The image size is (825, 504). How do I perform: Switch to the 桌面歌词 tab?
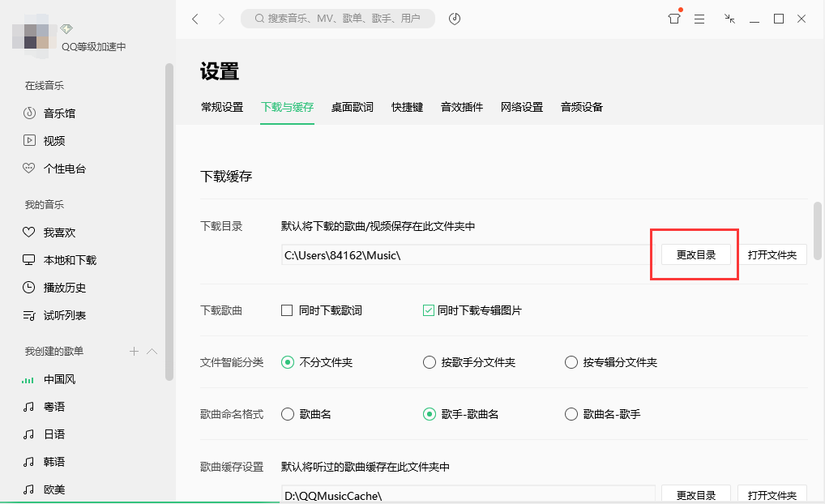click(352, 106)
